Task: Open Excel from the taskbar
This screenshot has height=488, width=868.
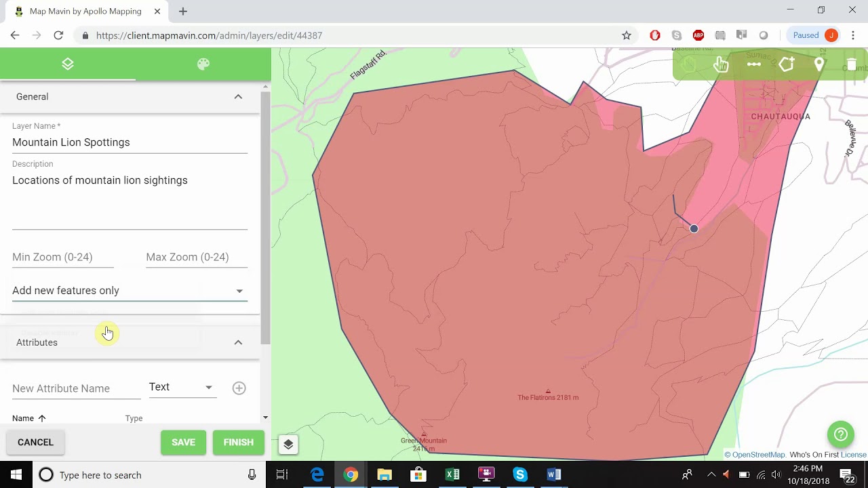Action: pos(452,474)
